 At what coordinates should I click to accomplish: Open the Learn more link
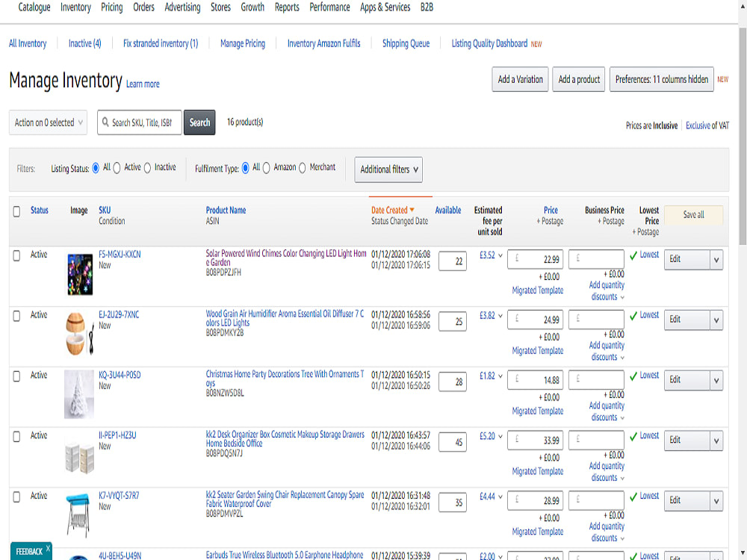pos(143,84)
